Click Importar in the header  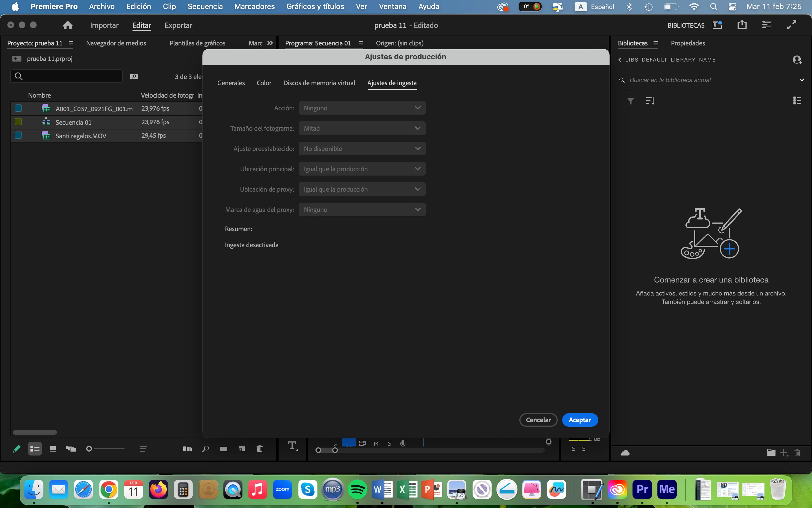click(x=104, y=25)
